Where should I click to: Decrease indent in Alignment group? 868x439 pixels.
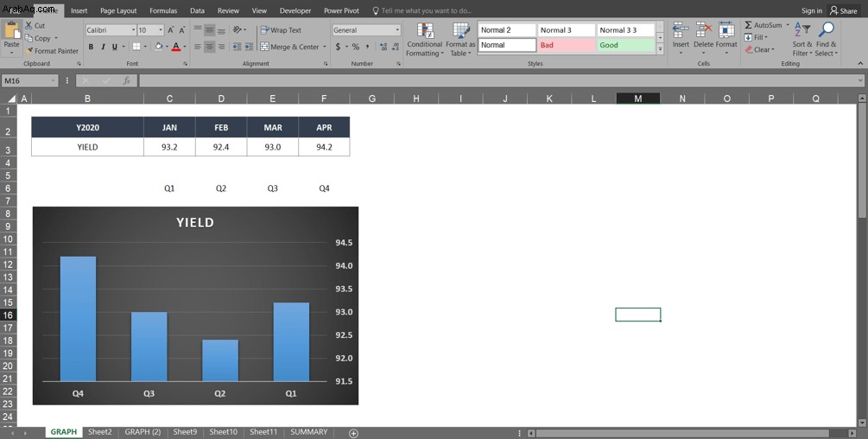click(237, 47)
